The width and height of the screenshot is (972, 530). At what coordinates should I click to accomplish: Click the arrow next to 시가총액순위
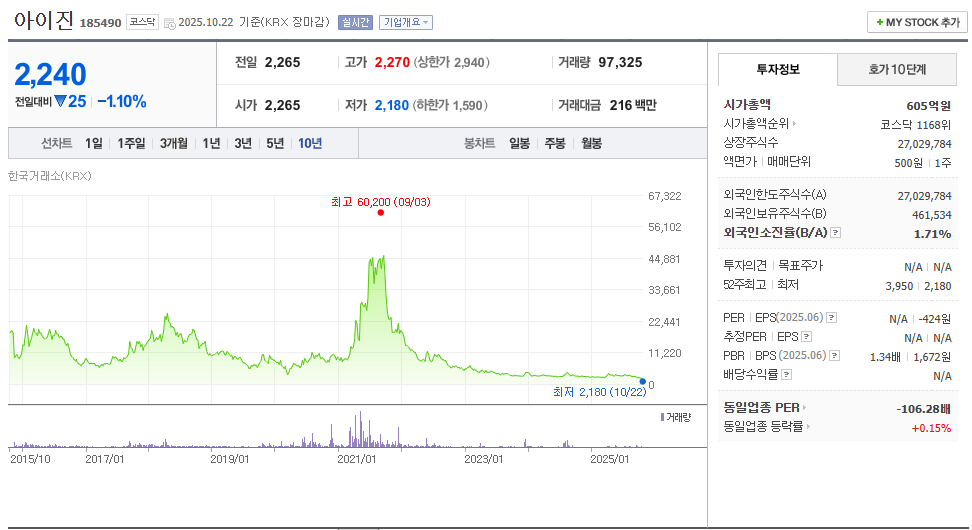(x=794, y=124)
